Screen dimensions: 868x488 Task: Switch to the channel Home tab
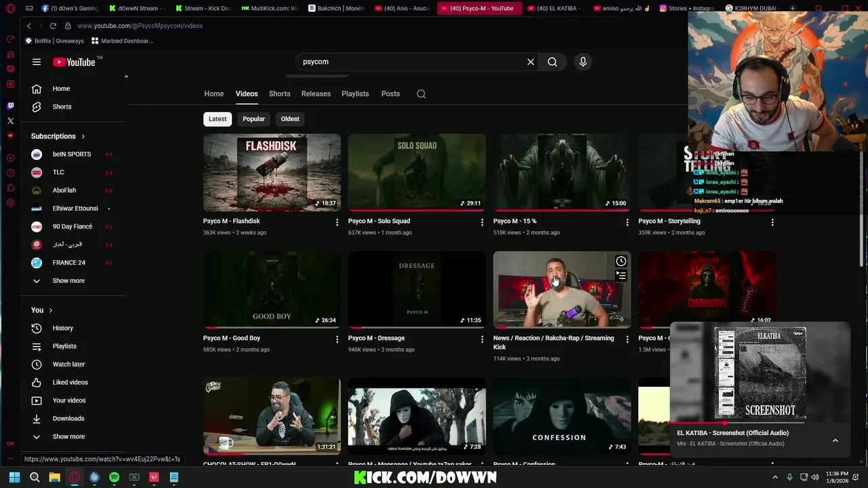(214, 94)
